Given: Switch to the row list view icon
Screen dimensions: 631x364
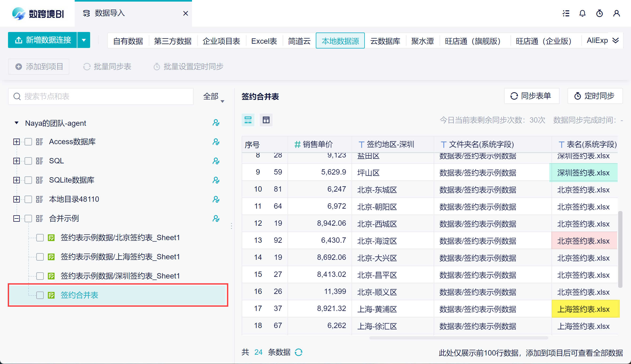Looking at the screenshot, I should coord(248,120).
